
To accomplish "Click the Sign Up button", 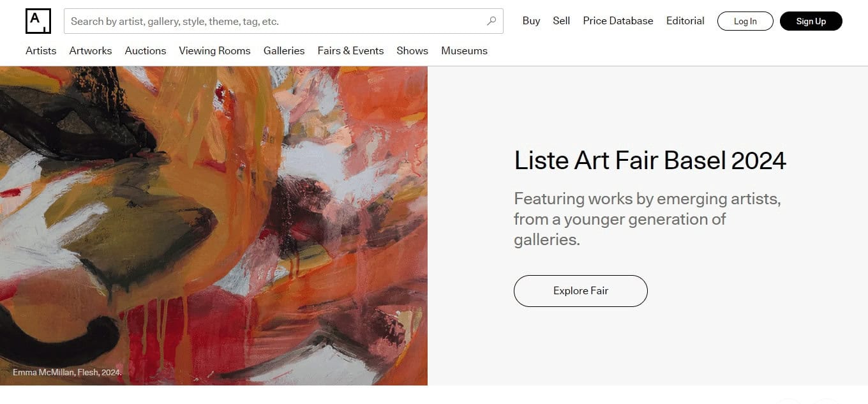I will coord(811,21).
